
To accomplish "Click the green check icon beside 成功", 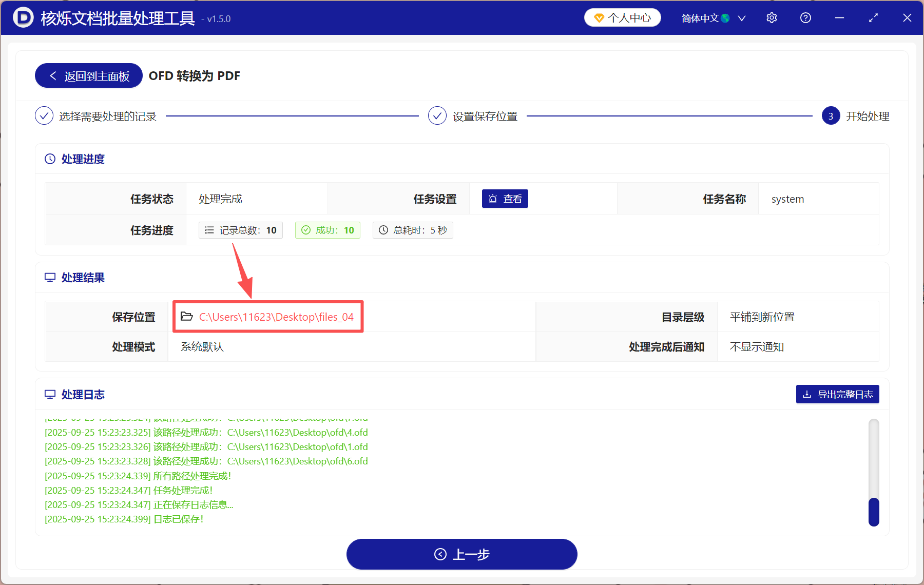I will [x=306, y=230].
